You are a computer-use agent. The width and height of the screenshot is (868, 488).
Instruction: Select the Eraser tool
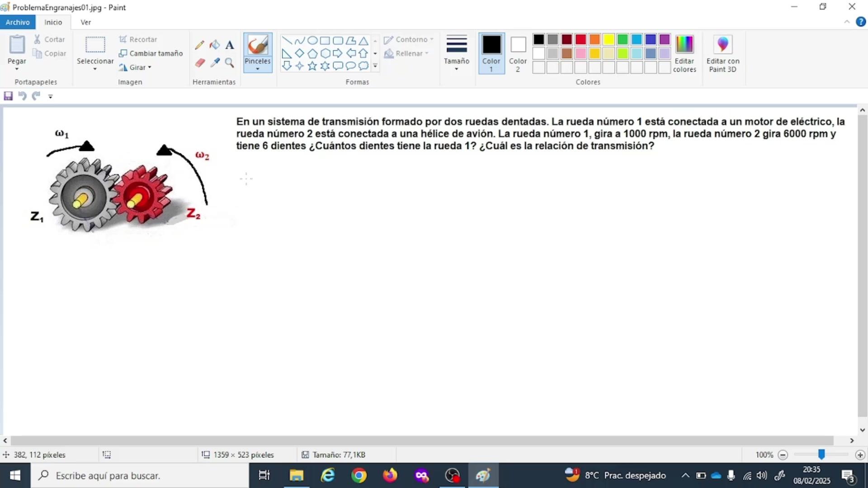[x=200, y=63]
